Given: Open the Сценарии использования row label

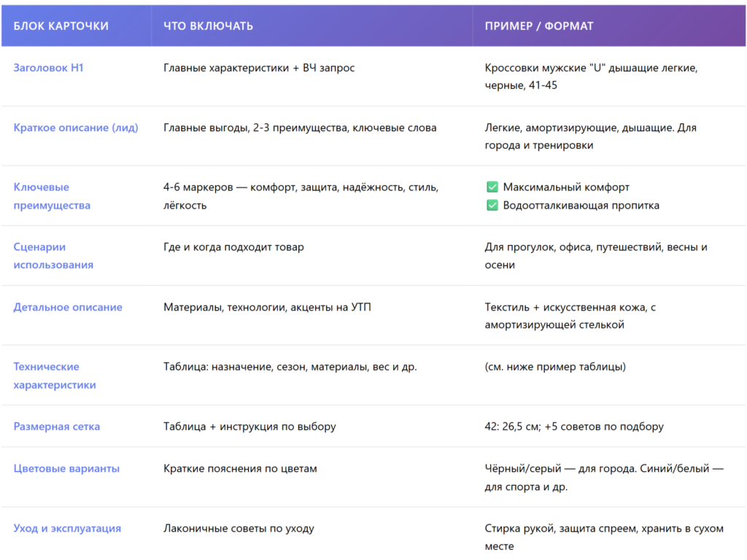Looking at the screenshot, I should (53, 256).
